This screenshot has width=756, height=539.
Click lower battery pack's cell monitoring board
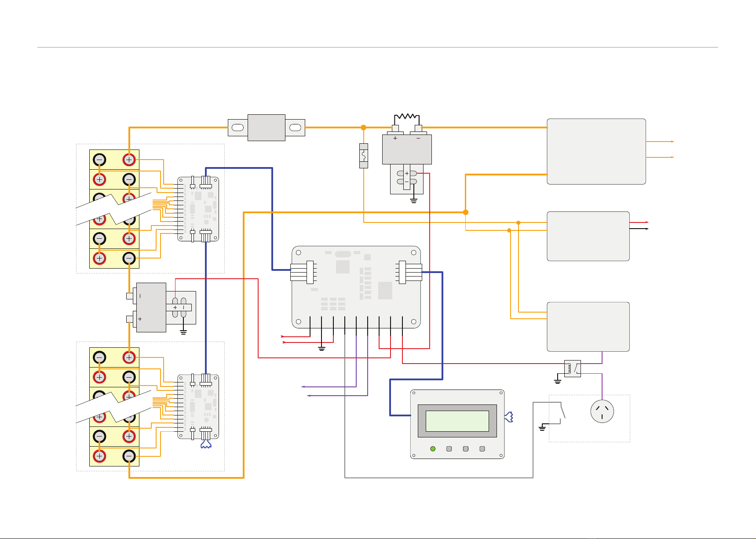tap(198, 407)
